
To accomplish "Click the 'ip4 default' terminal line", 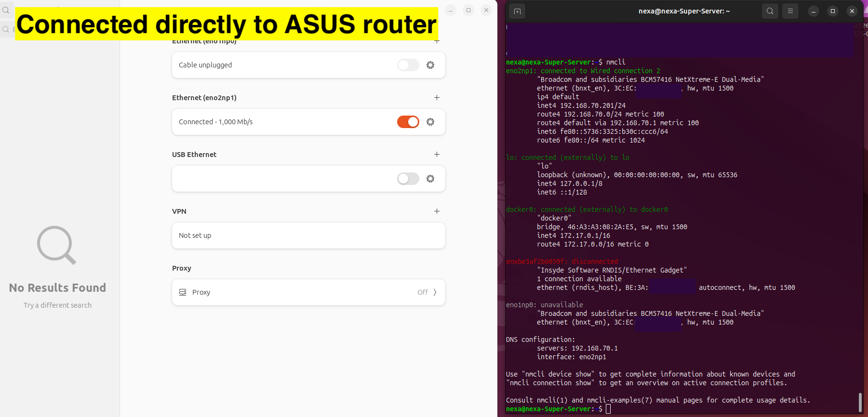I will (x=558, y=97).
